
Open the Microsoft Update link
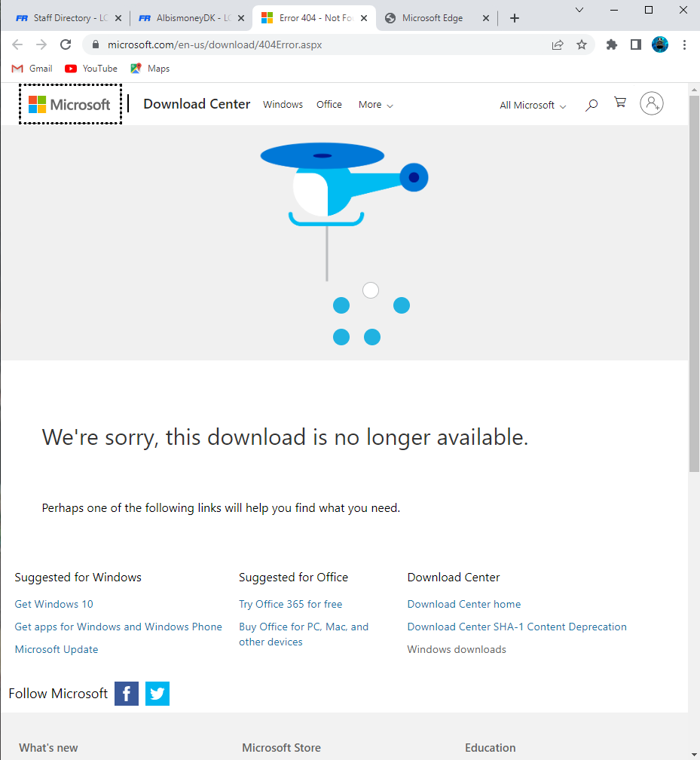tap(57, 649)
